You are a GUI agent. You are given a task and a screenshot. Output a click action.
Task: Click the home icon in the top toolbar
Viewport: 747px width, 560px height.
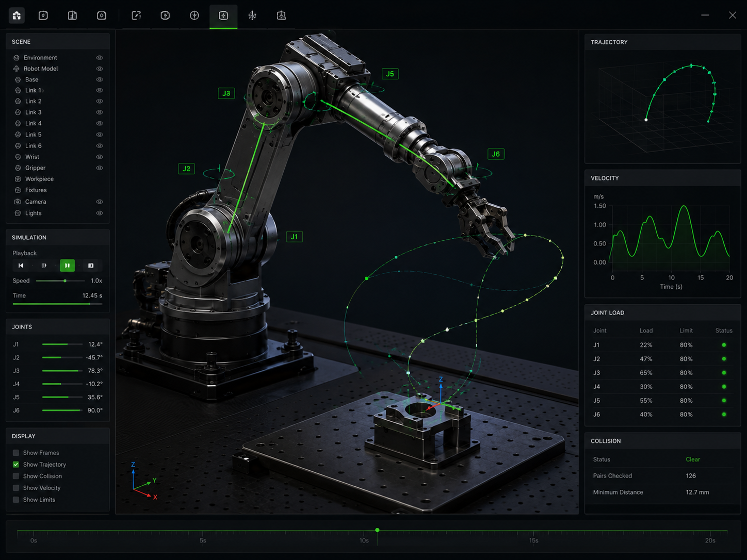click(x=17, y=15)
